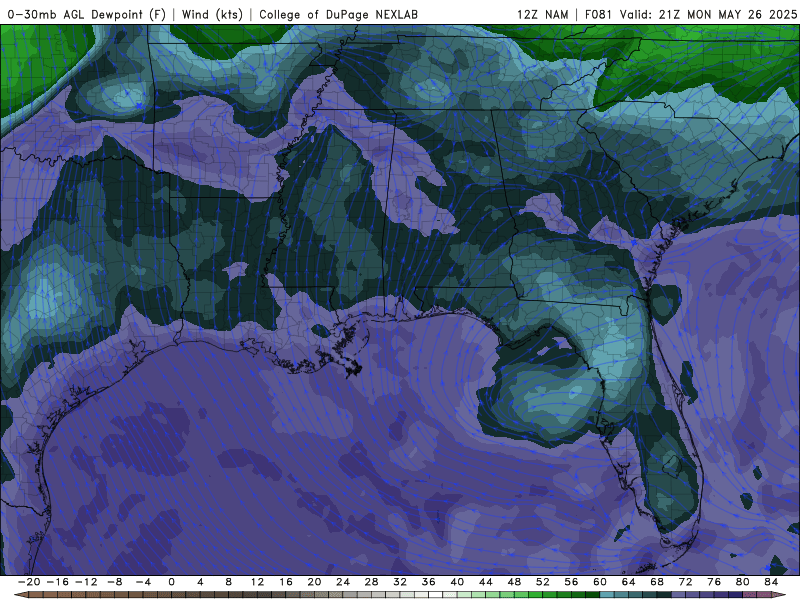Click the 'College of DuPage NEXLAB' label
The height and width of the screenshot is (600, 800).
tap(338, 14)
